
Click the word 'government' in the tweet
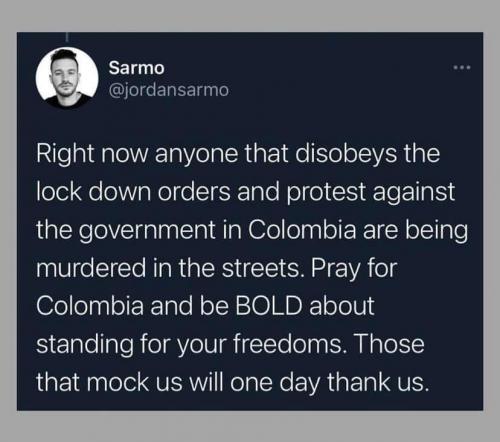[146, 231]
